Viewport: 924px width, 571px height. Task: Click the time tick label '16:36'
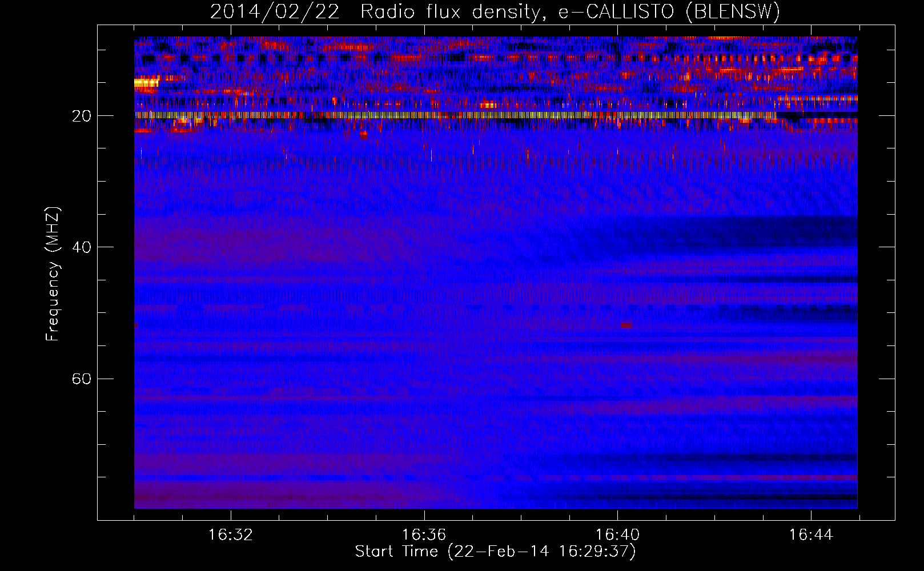[x=424, y=535]
